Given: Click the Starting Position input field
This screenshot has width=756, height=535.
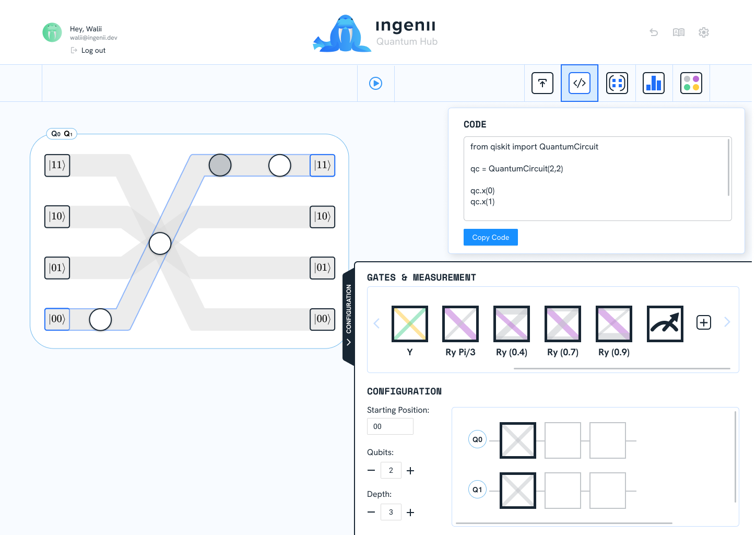Looking at the screenshot, I should 390,426.
